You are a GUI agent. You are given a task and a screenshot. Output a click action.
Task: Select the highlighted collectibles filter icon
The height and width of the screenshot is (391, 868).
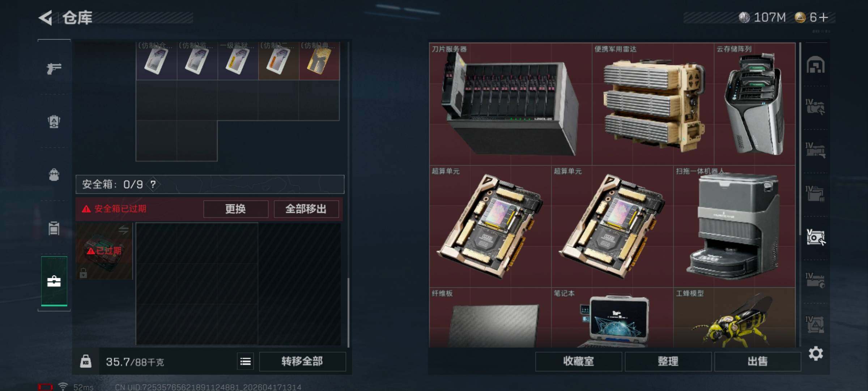[x=816, y=237]
